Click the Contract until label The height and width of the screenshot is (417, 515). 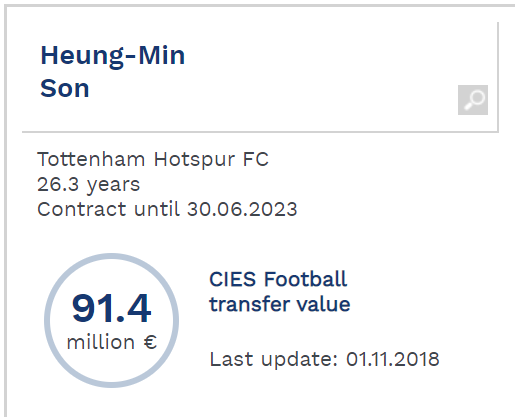108,209
